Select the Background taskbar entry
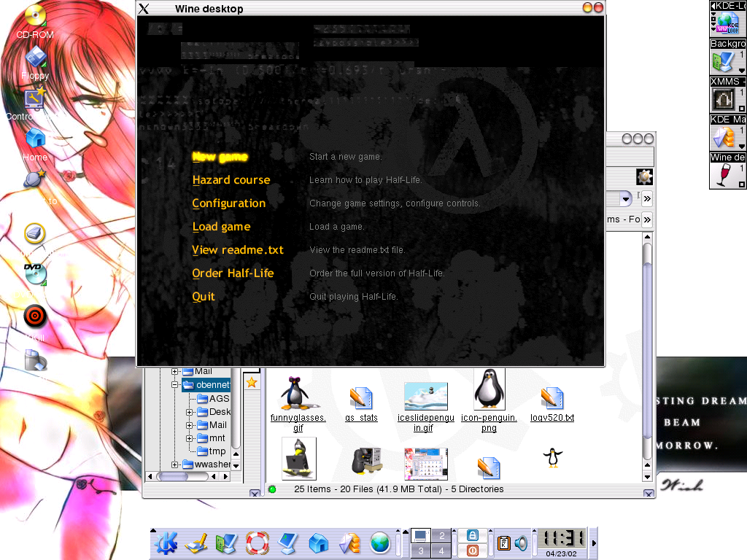The width and height of the screenshot is (747, 560). coord(728,57)
